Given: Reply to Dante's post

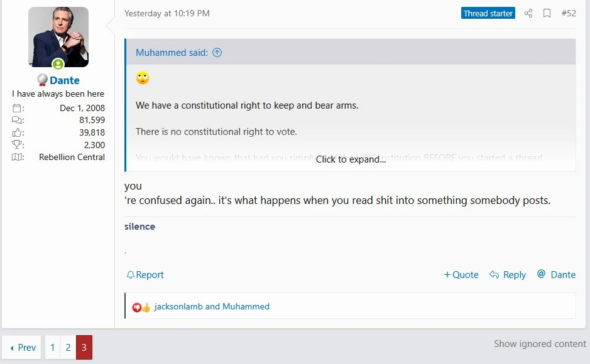Looking at the screenshot, I should pos(508,275).
